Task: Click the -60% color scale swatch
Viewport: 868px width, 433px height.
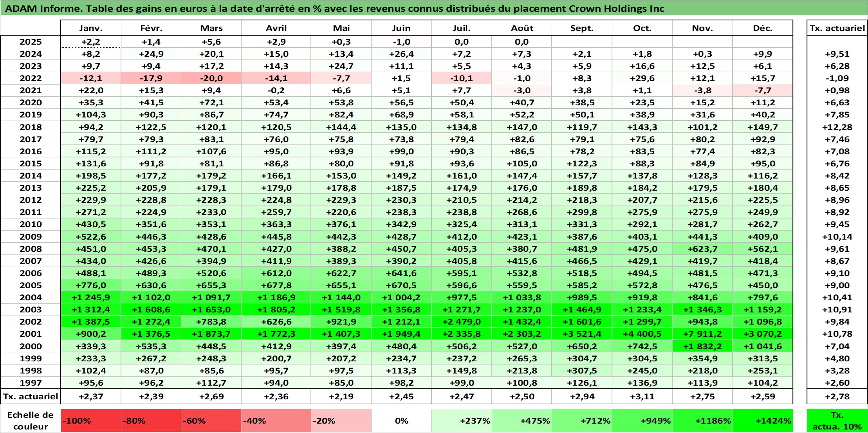Action: (x=211, y=421)
